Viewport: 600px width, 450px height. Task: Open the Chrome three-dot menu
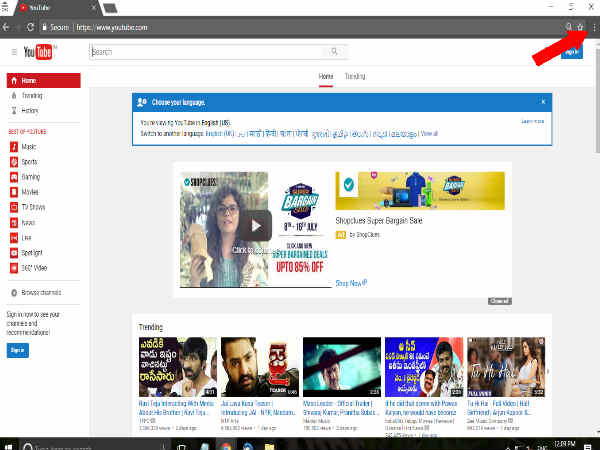[594, 27]
